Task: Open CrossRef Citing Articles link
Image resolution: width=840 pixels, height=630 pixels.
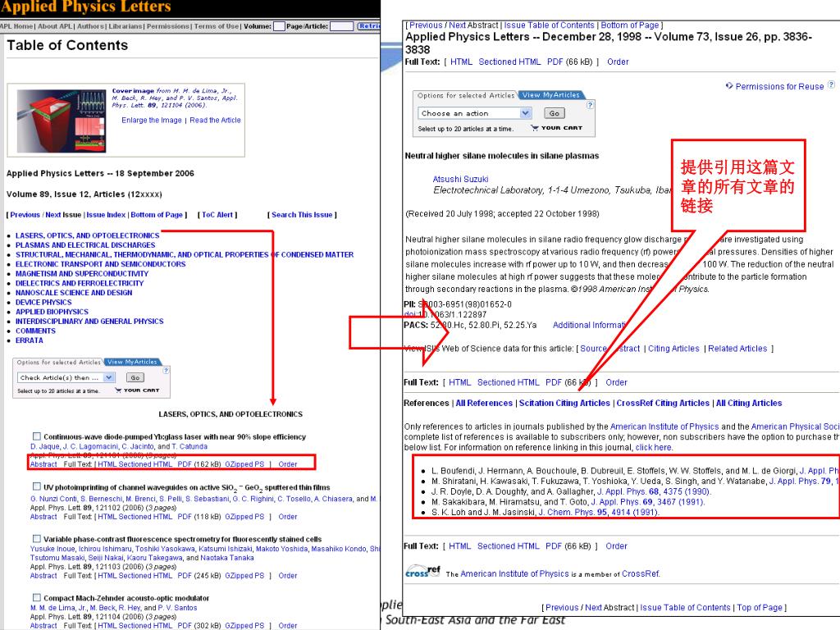Action: [663, 403]
